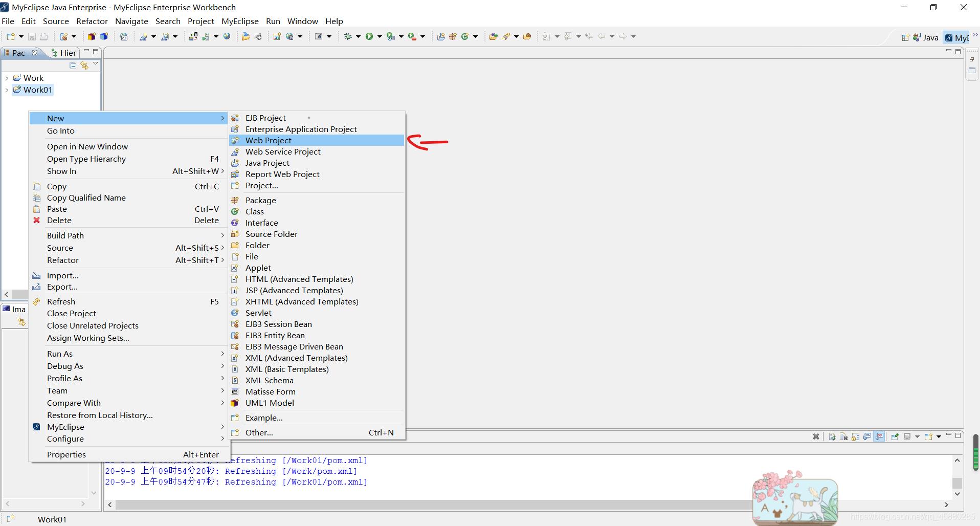The width and height of the screenshot is (980, 526).
Task: Open Build Path submenu
Action: 129,235
